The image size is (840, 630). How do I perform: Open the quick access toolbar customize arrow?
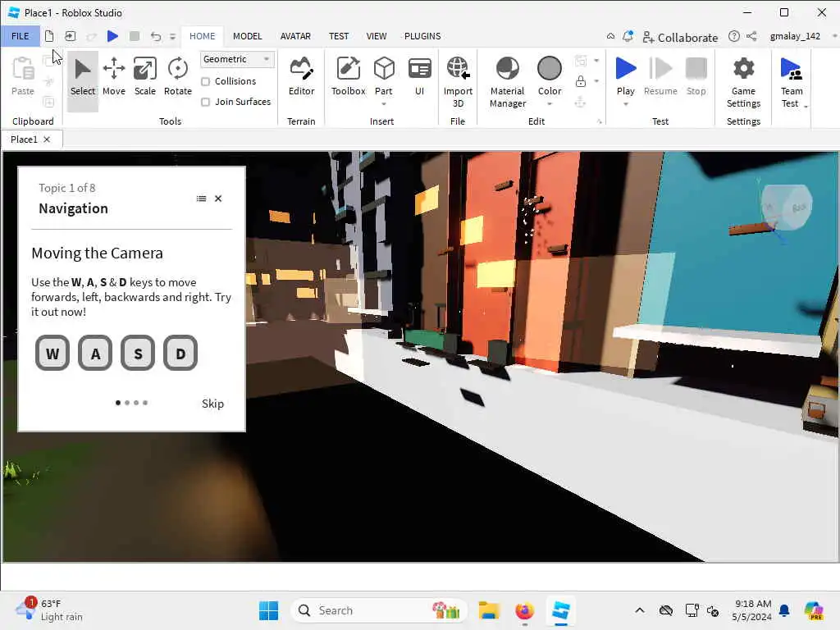point(172,36)
